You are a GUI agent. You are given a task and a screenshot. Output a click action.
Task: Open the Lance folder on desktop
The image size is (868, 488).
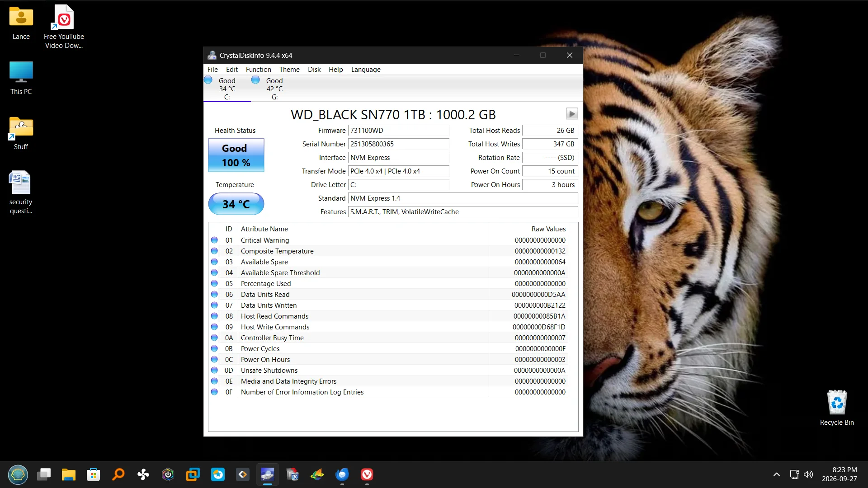pos(21,23)
